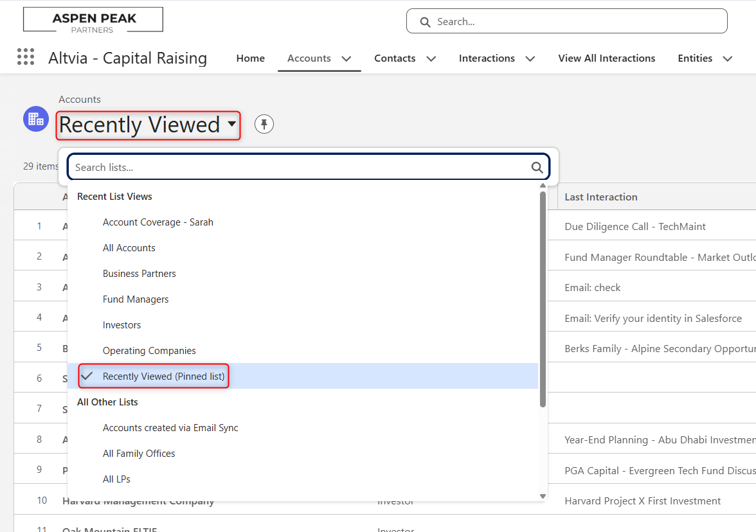This screenshot has width=756, height=532.
Task: Click the global search magnifier icon
Action: 425,22
